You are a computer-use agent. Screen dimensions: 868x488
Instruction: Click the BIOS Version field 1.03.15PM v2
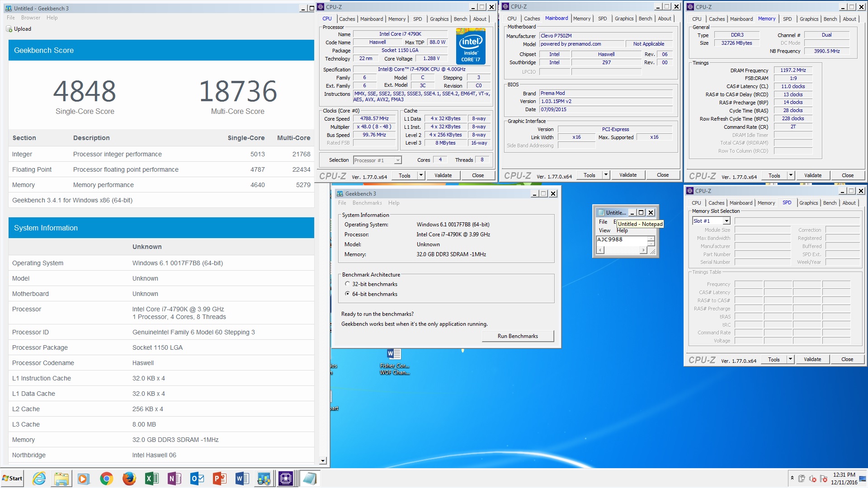606,101
